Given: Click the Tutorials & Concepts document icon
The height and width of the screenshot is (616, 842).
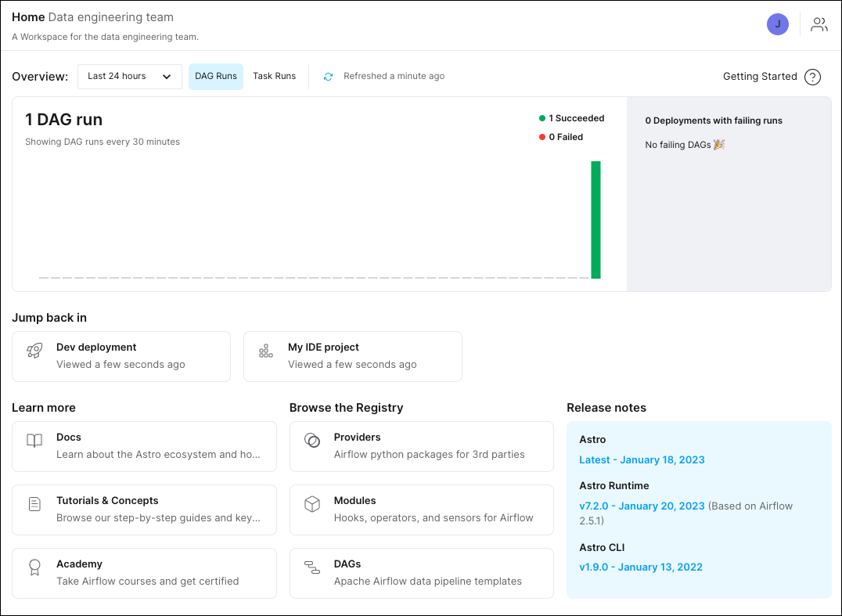Looking at the screenshot, I should pyautogui.click(x=34, y=504).
